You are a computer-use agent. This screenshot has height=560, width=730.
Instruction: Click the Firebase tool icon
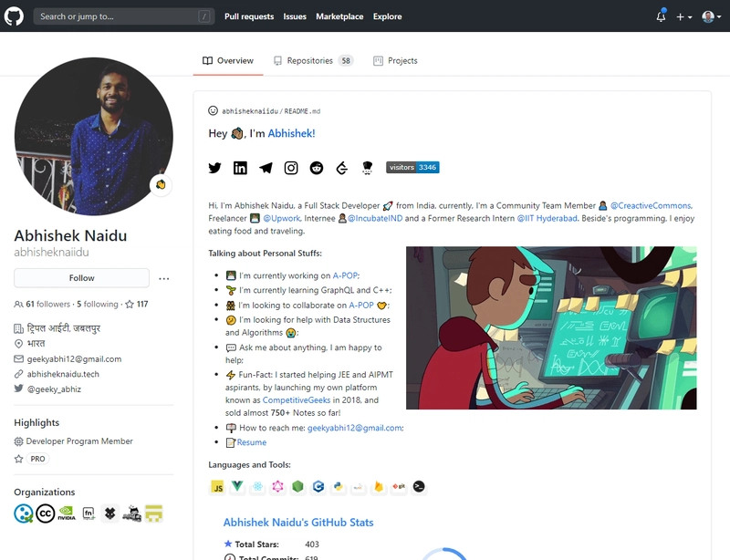tap(379, 486)
